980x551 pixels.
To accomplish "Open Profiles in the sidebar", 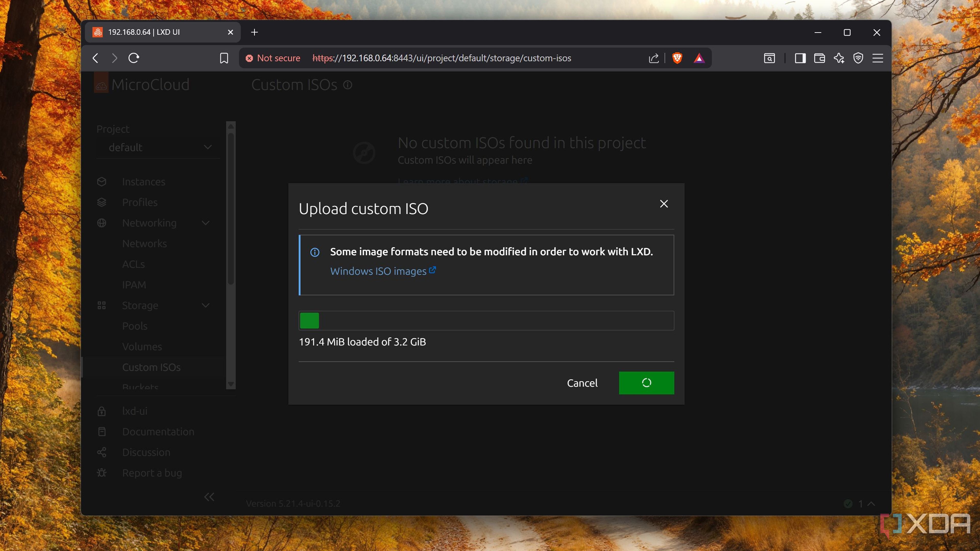I will click(x=140, y=202).
